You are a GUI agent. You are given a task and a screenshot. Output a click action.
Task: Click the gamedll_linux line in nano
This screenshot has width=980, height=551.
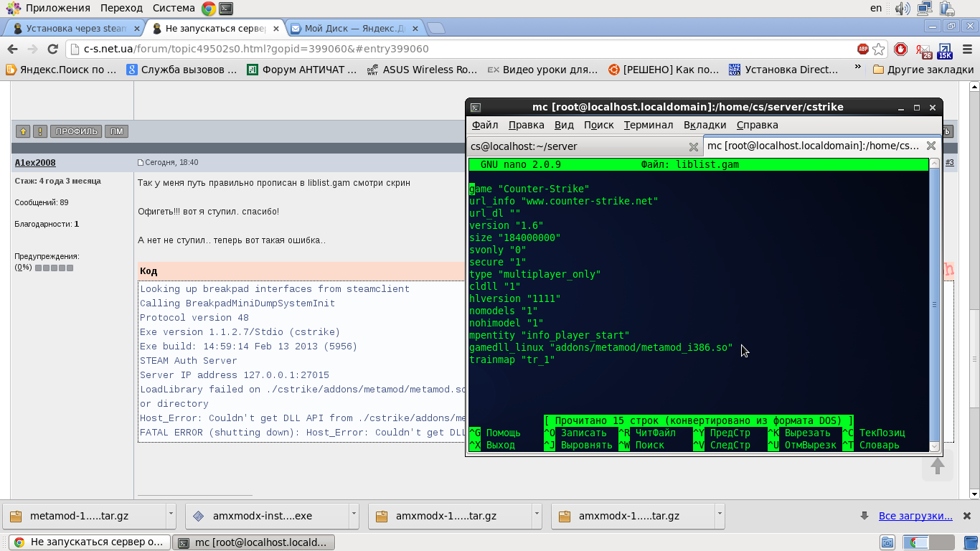(x=601, y=347)
